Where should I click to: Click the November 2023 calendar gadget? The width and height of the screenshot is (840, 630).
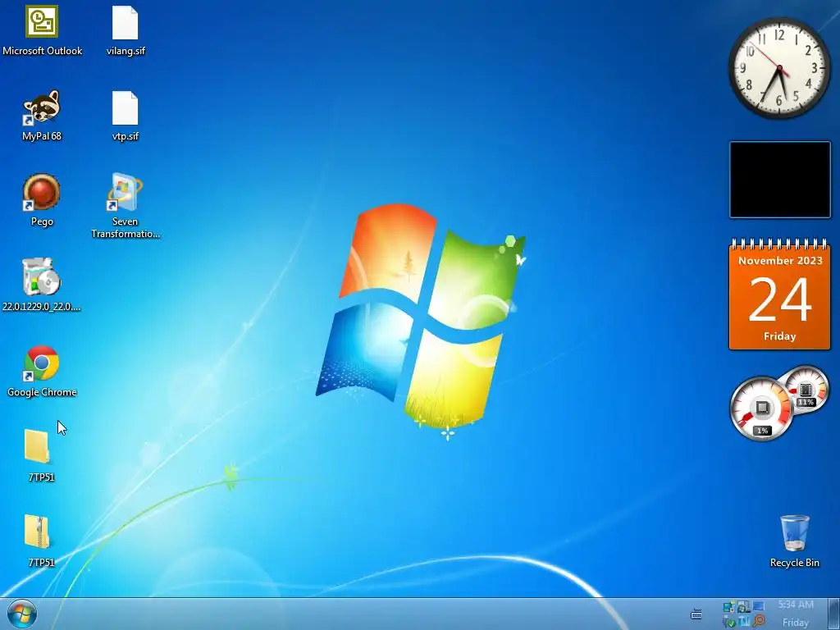coord(779,294)
